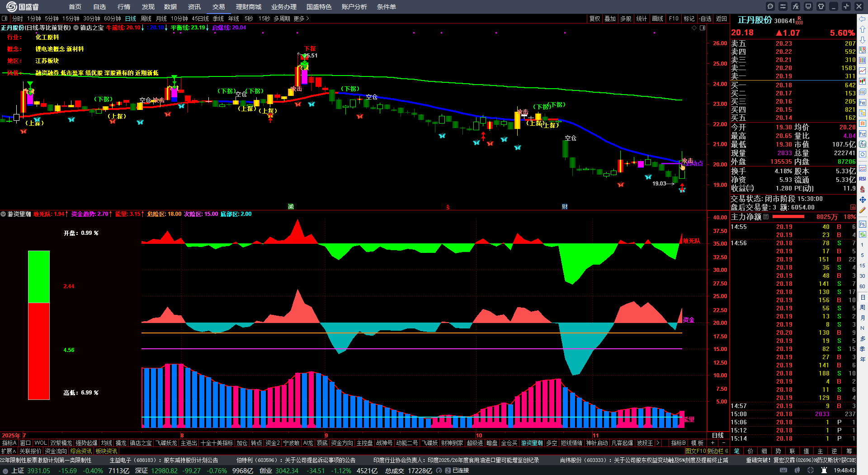This screenshot has width=868, height=475.
Task: Toggle the diamond marker at chart top right
Action: pos(694,28)
